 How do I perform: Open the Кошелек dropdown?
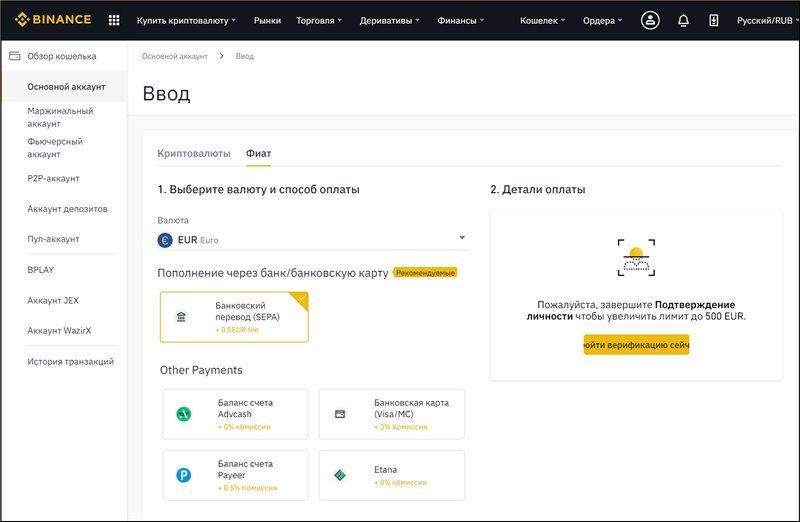tap(542, 20)
